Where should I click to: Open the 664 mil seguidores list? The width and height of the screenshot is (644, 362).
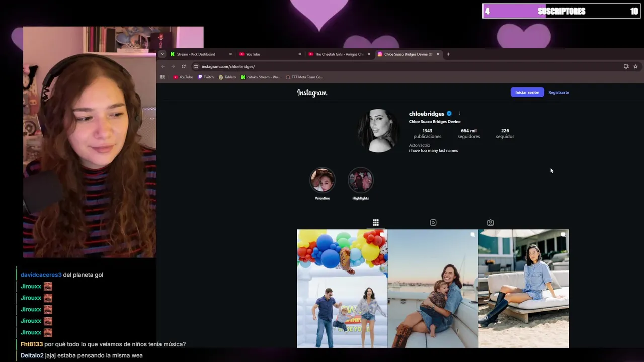469,133
